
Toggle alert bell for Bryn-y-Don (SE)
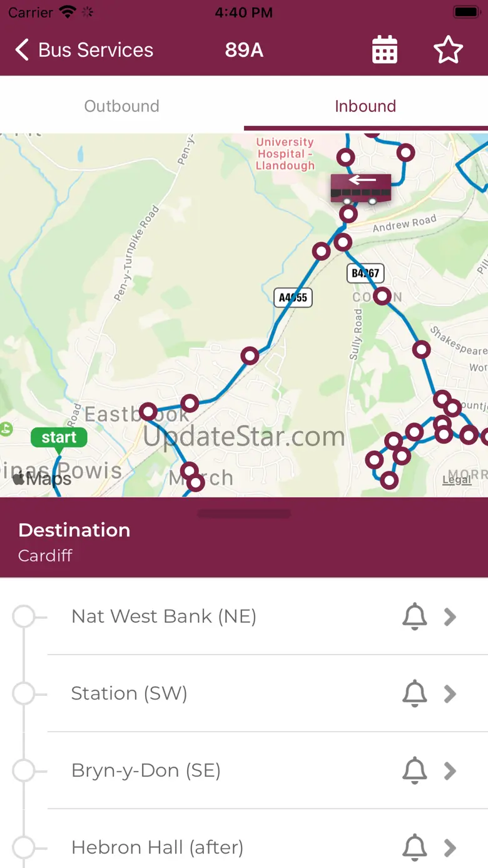(414, 771)
